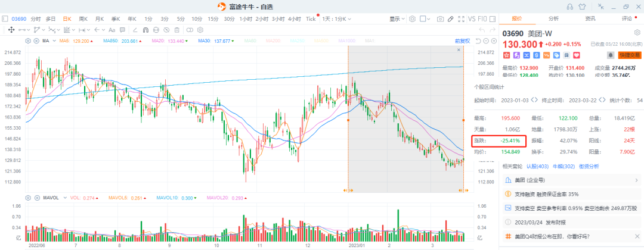Toggle the right sidebar panel icon
The width and height of the screenshot is (644, 250).
point(493,19)
